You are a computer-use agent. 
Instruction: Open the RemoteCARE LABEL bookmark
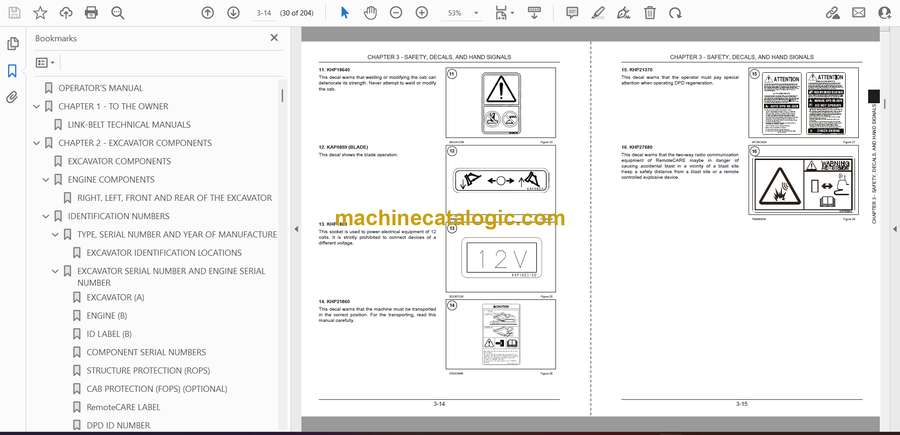click(122, 407)
